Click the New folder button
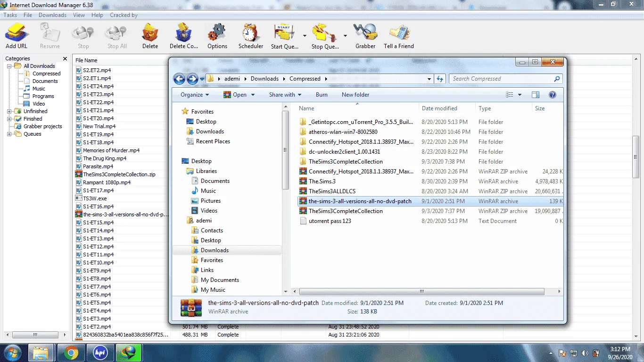The height and width of the screenshot is (362, 644). pos(355,95)
